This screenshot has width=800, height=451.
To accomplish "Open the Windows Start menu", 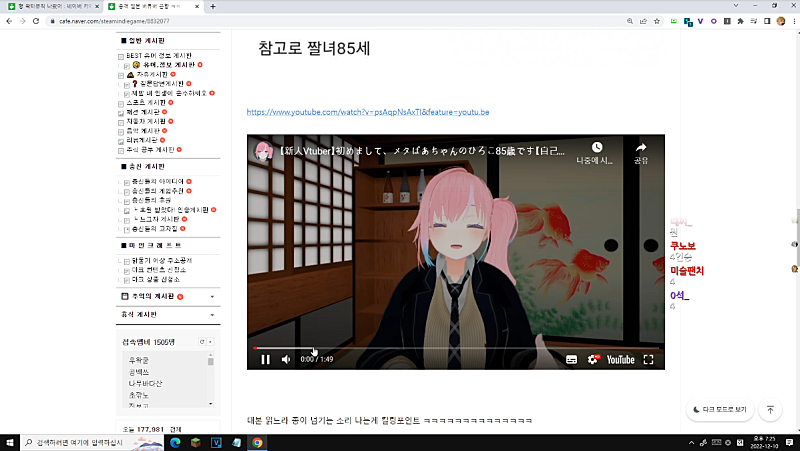I will tap(10, 442).
